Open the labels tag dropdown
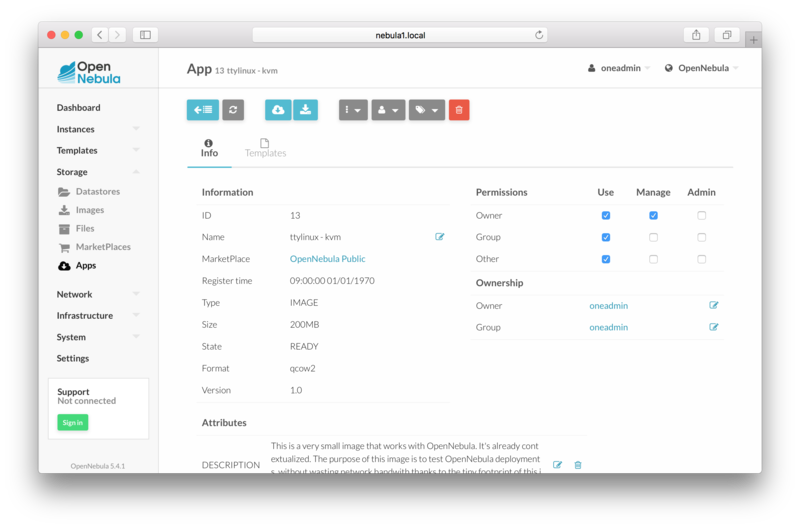Image resolution: width=800 pixels, height=528 pixels. [426, 110]
